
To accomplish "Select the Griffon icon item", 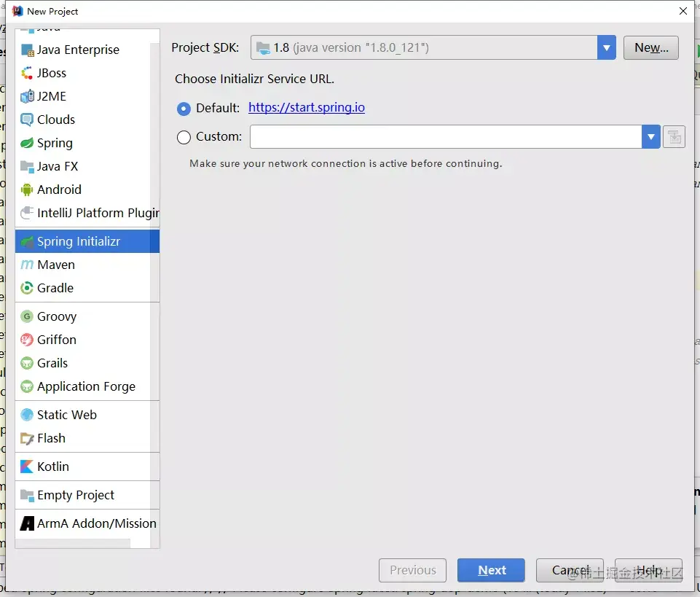I will (27, 340).
